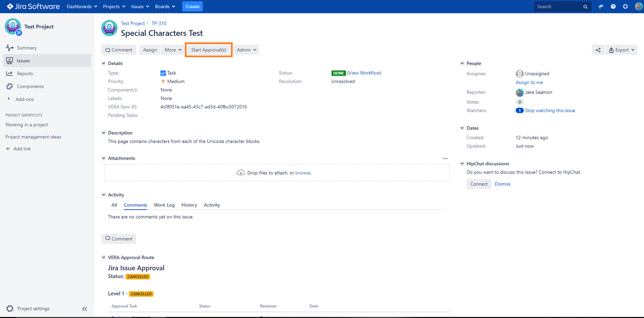Click the Jira Software logo
Image resolution: width=644 pixels, height=318 pixels.
click(33, 6)
